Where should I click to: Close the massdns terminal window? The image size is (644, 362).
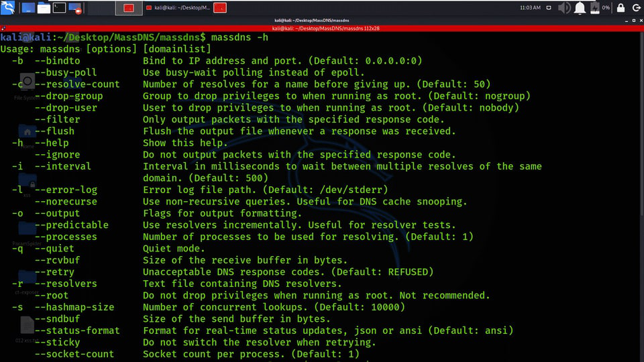pos(641,20)
